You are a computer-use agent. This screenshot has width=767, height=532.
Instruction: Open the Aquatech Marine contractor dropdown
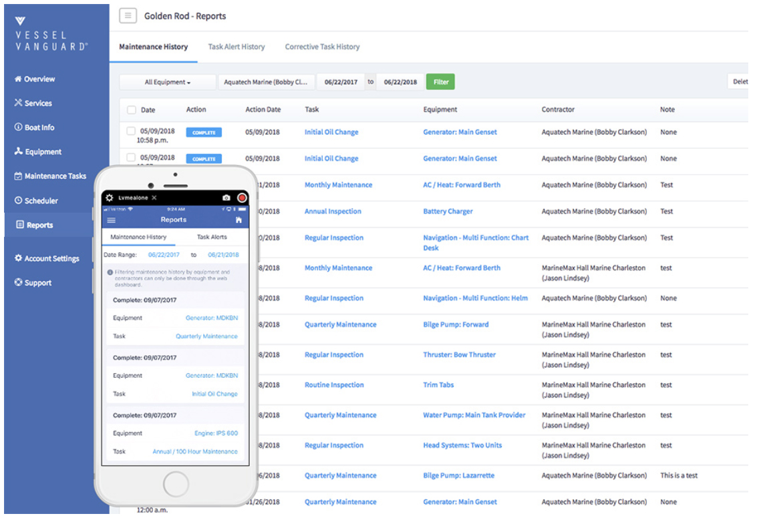point(266,82)
